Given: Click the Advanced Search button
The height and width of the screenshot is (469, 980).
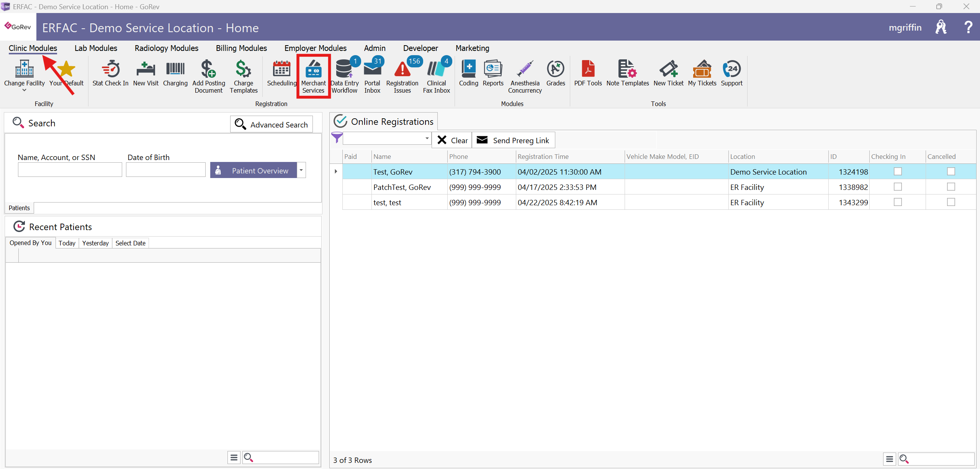Looking at the screenshot, I should point(272,124).
